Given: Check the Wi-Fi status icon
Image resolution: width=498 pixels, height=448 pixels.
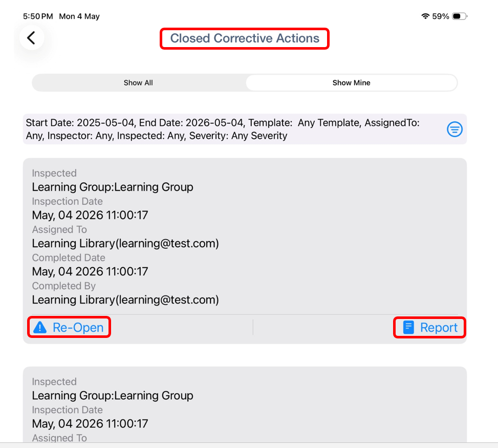Looking at the screenshot, I should (425, 16).
